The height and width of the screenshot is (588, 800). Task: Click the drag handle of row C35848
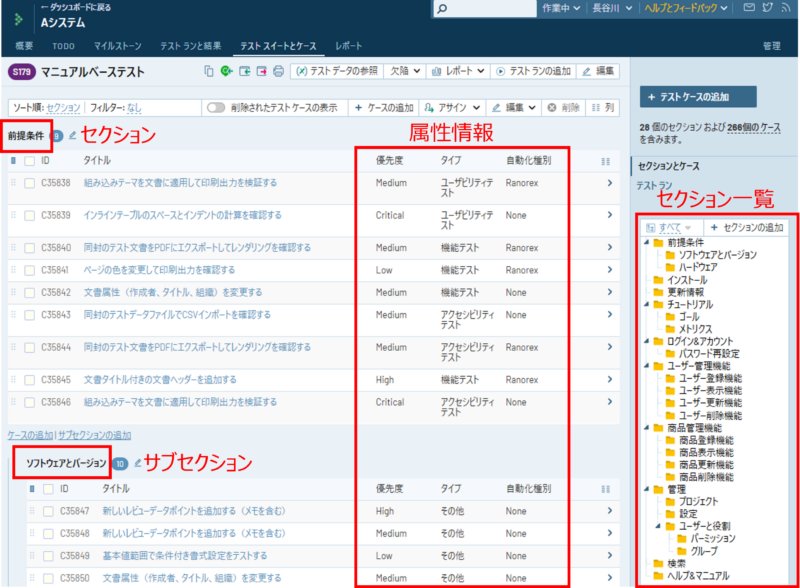[x=32, y=533]
